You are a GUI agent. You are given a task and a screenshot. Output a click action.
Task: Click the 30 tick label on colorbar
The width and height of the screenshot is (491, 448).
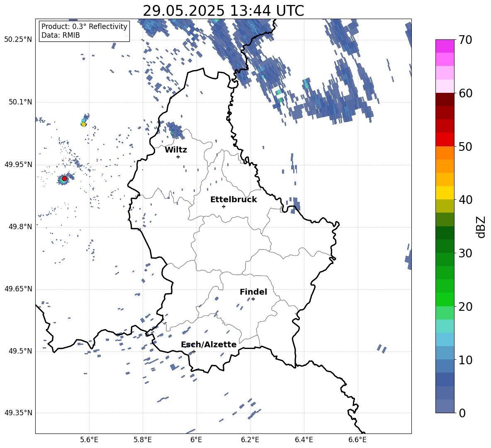(465, 253)
